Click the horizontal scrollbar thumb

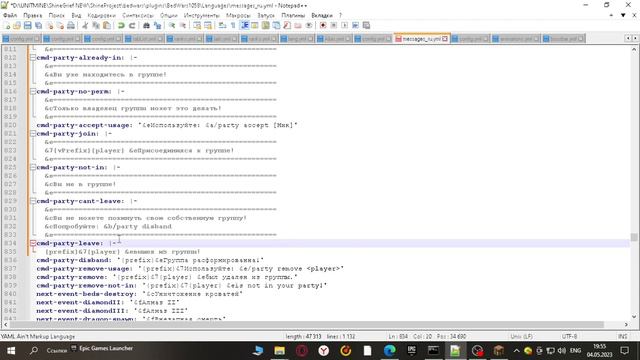click(x=307, y=324)
